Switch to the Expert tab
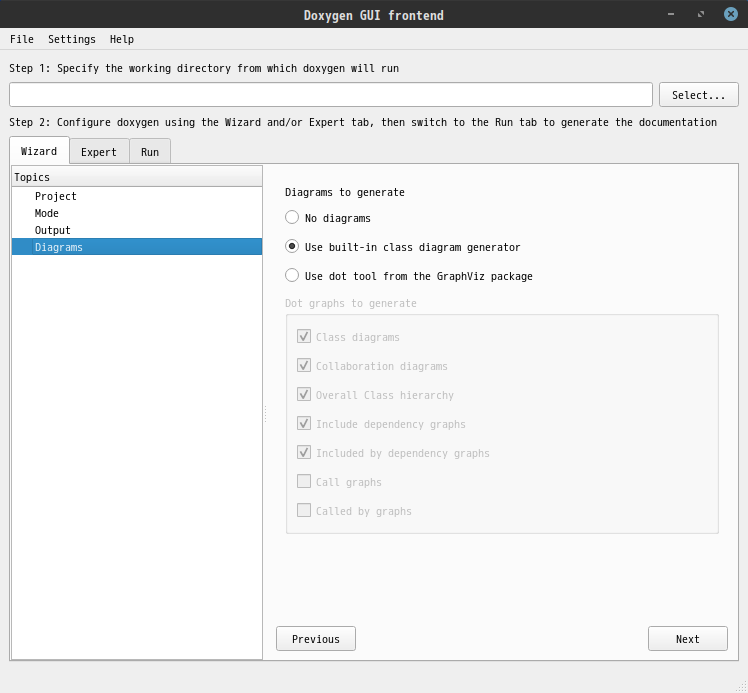Image resolution: width=748 pixels, height=693 pixels. pyautogui.click(x=99, y=152)
